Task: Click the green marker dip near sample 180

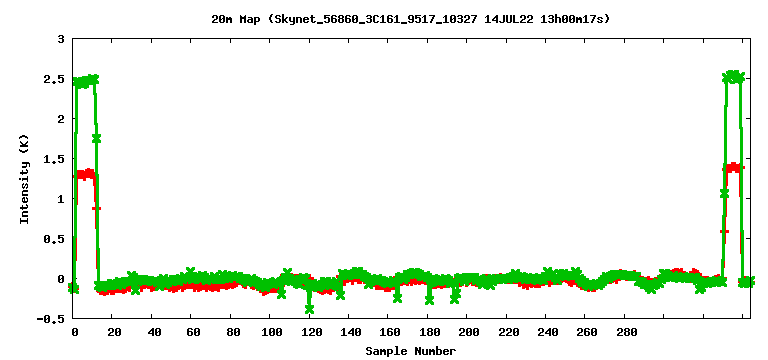Action: [430, 300]
